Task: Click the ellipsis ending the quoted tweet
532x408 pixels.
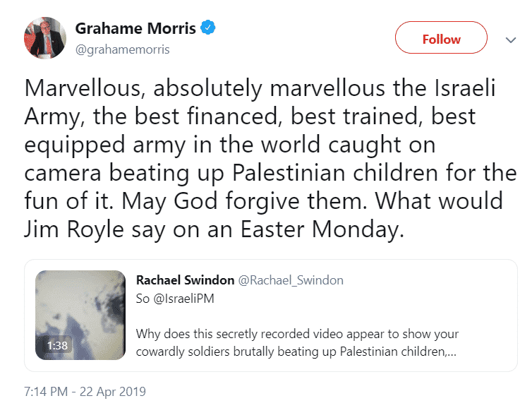Action: (452, 353)
